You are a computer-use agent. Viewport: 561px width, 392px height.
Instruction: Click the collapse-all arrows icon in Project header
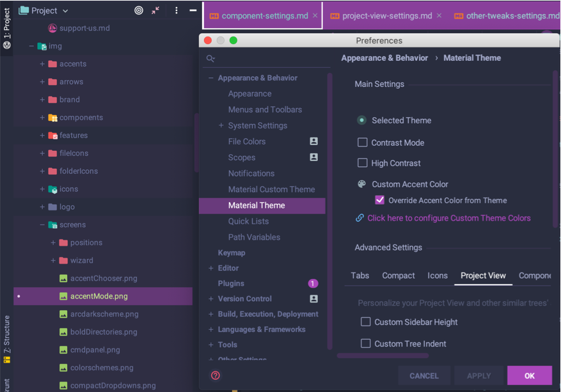point(155,10)
